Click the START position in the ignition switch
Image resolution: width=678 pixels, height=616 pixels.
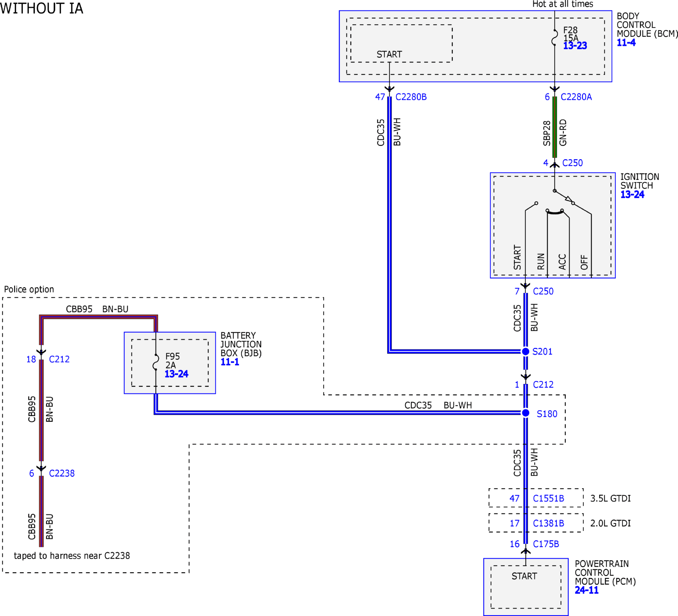[x=517, y=257]
